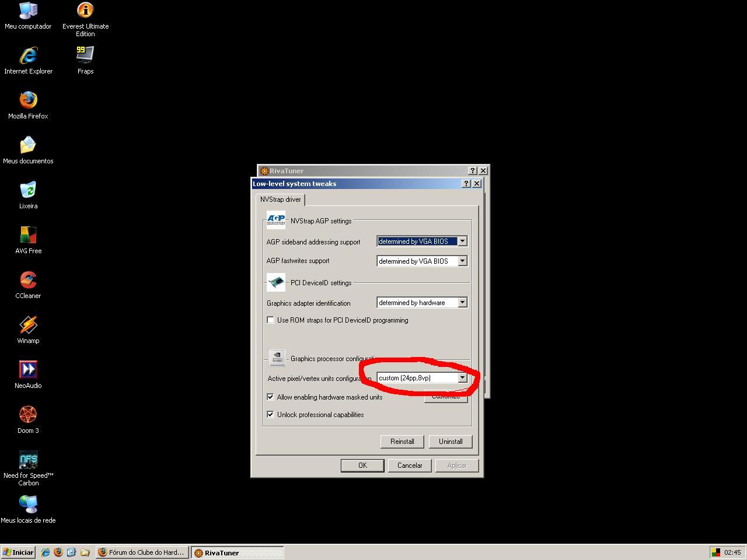Click the CCleaner desktop icon

28,285
